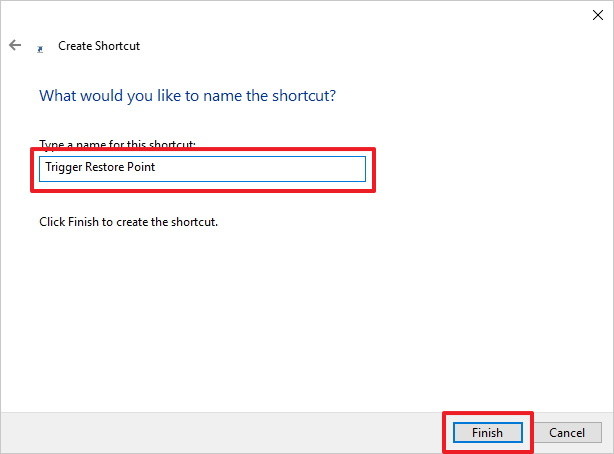Click the "Click Finish to create" instruction text
Image resolution: width=614 pixels, height=454 pixels.
(x=128, y=221)
